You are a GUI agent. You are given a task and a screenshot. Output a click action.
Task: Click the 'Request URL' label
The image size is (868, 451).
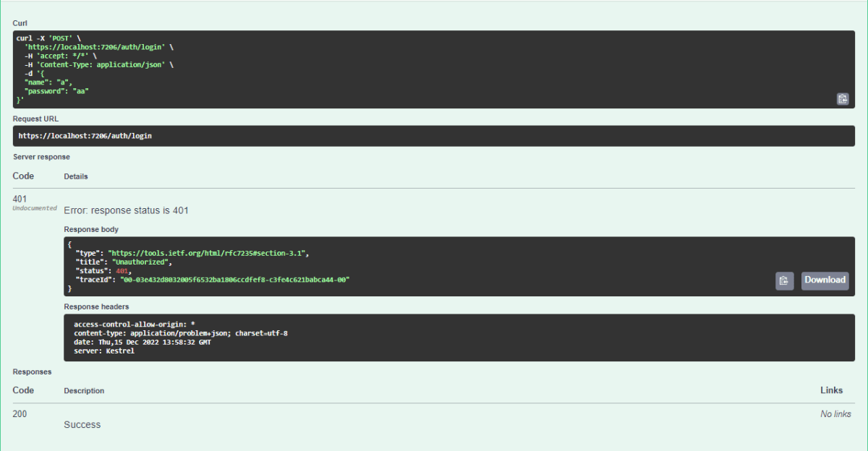point(36,119)
